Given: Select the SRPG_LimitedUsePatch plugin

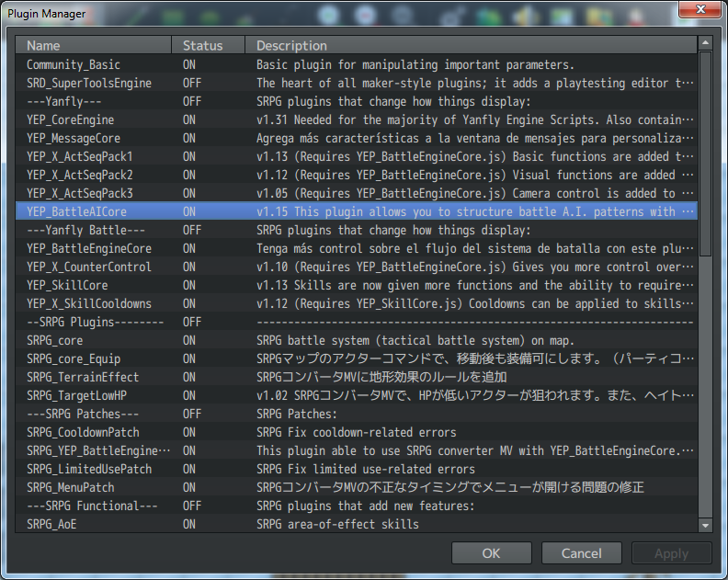Looking at the screenshot, I should [x=357, y=469].
